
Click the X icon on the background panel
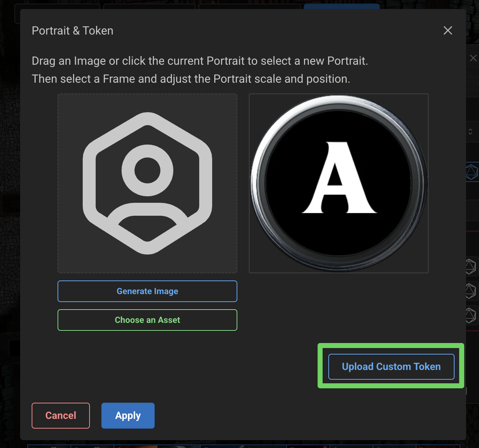[x=473, y=58]
